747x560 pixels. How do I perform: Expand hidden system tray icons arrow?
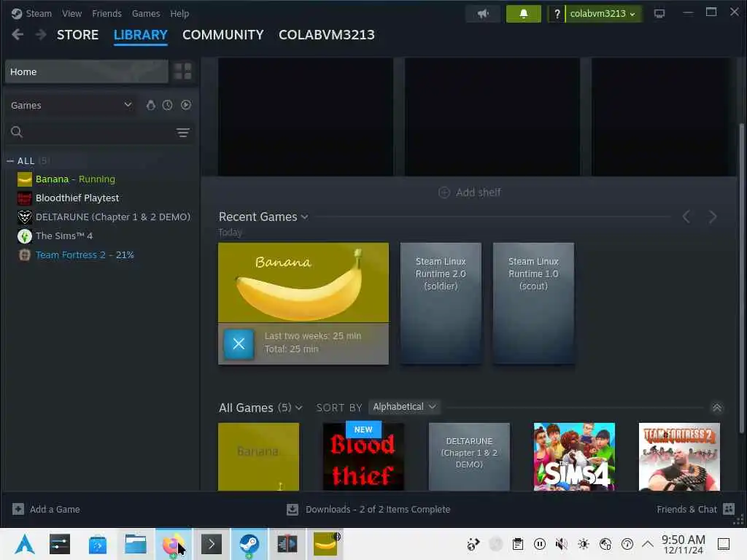[648, 544]
